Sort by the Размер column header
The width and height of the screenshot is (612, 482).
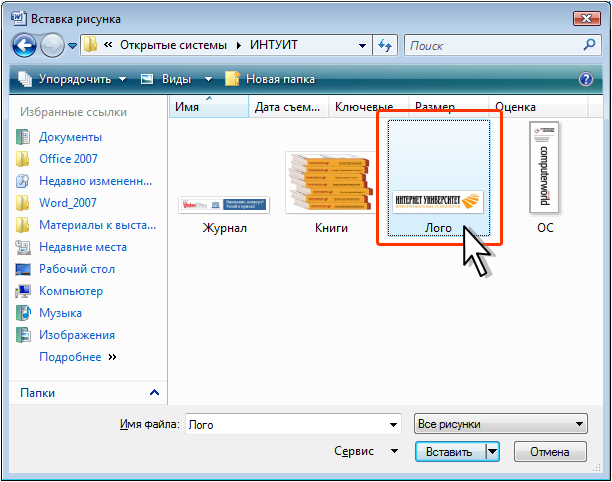448,107
